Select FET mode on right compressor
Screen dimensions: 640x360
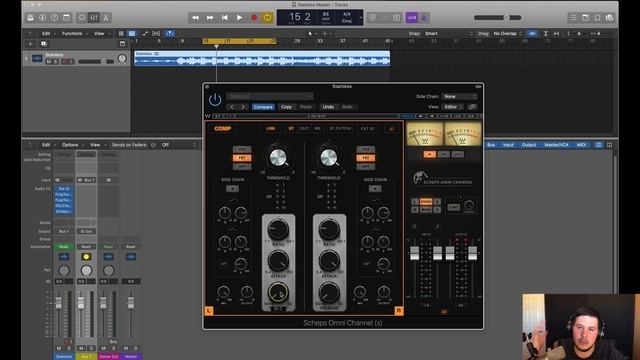point(366,158)
